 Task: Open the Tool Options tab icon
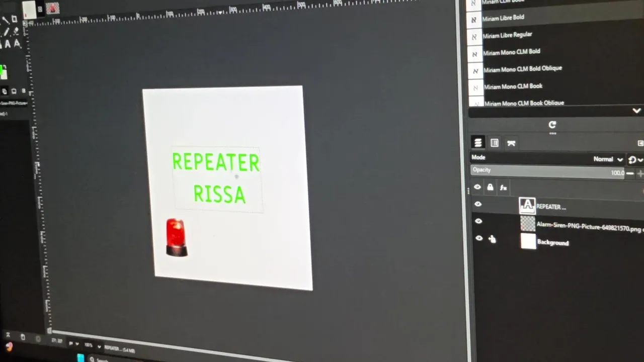[5, 92]
